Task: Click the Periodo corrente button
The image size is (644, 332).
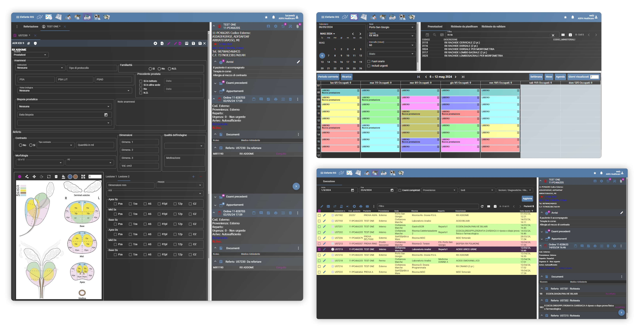Action: click(x=328, y=77)
